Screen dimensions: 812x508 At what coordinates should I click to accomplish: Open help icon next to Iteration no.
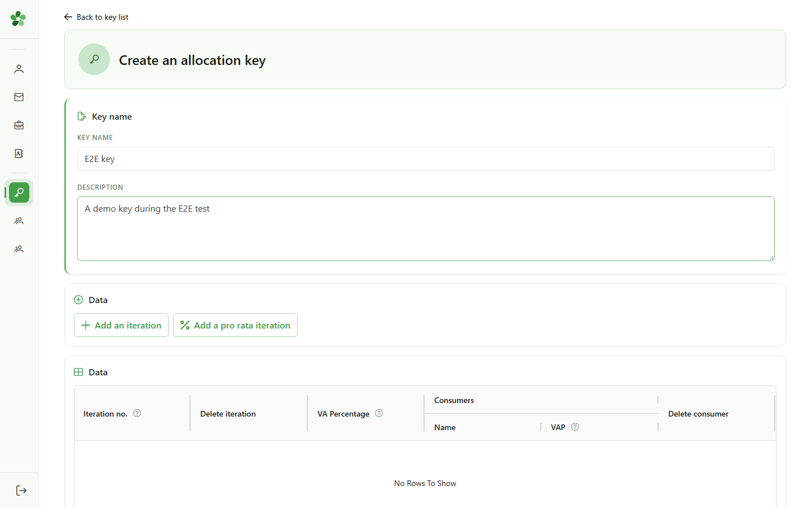[x=137, y=413]
